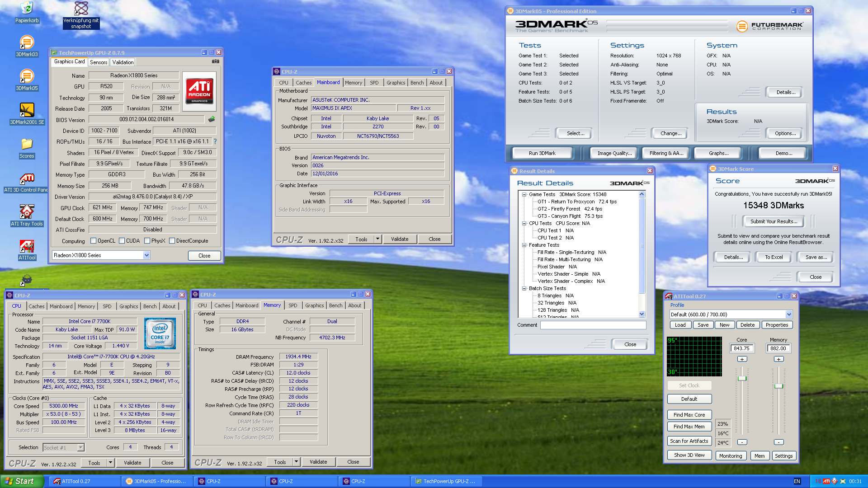
Task: Click Submit Your Results button
Action: coord(774,221)
